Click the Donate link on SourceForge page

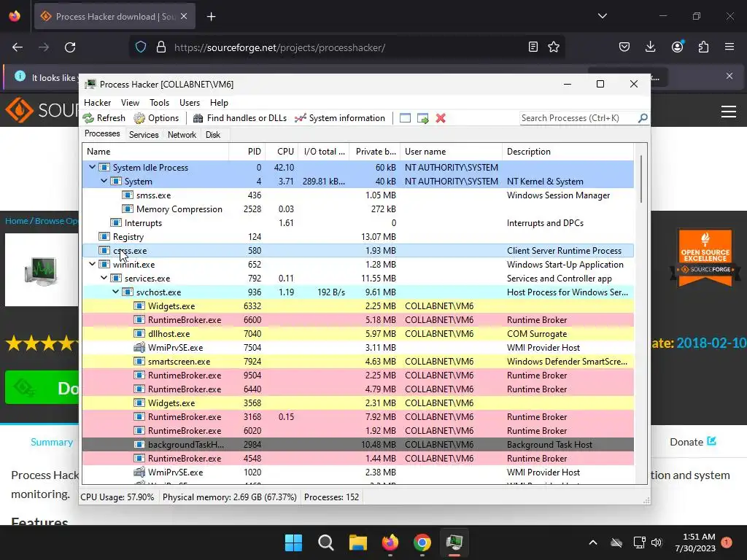pyautogui.click(x=693, y=442)
